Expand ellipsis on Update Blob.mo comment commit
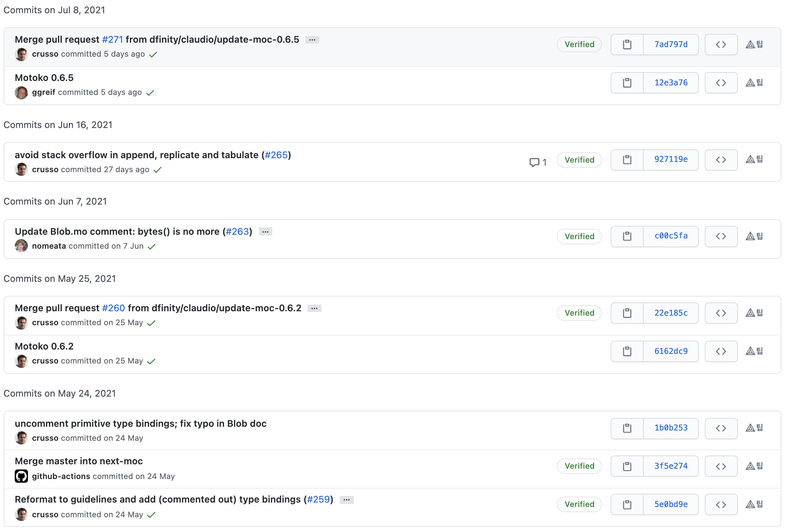Viewport: 785px width, 532px height. pos(265,232)
